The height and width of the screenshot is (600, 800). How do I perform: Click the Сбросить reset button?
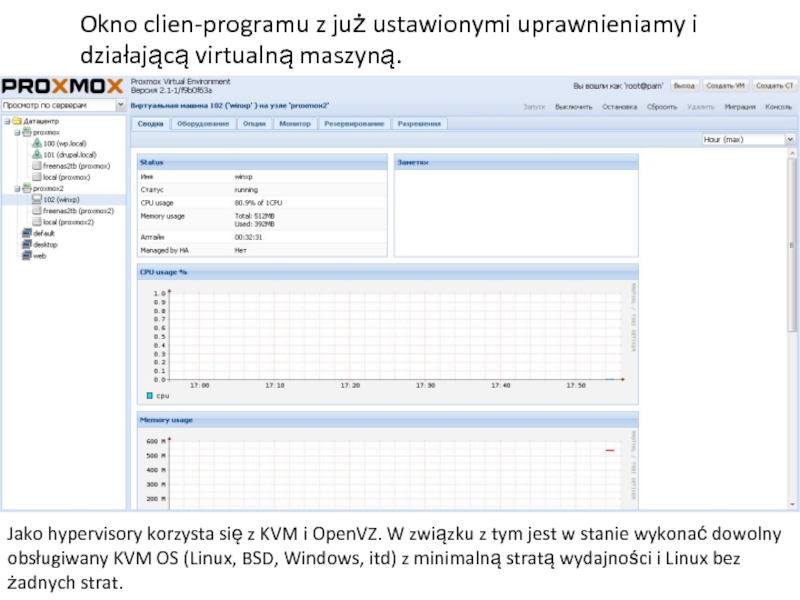pyautogui.click(x=662, y=107)
